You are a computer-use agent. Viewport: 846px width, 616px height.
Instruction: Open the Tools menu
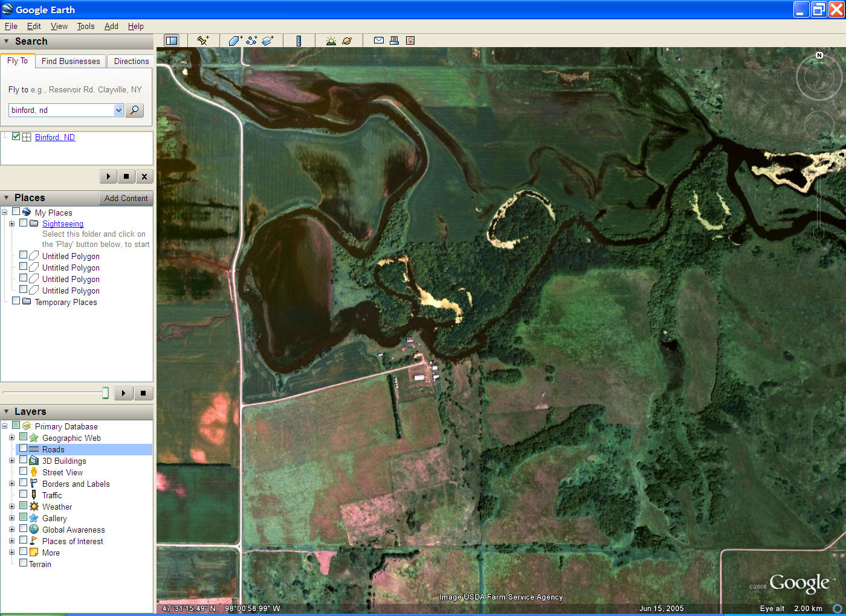tap(86, 26)
